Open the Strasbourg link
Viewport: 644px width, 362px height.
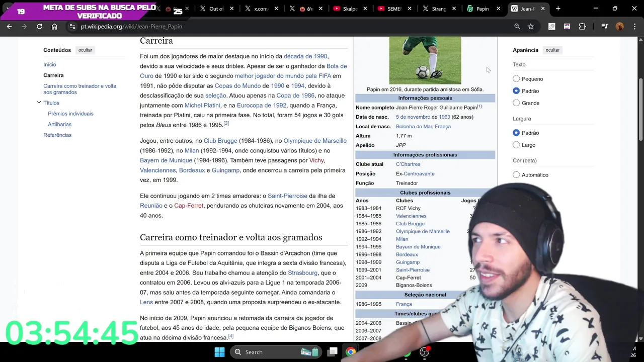(302, 273)
